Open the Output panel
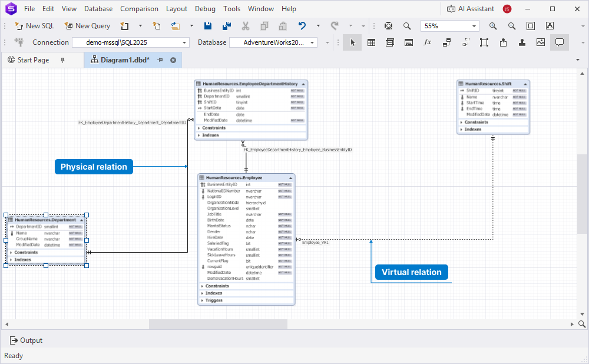The height and width of the screenshot is (364, 589). click(26, 340)
